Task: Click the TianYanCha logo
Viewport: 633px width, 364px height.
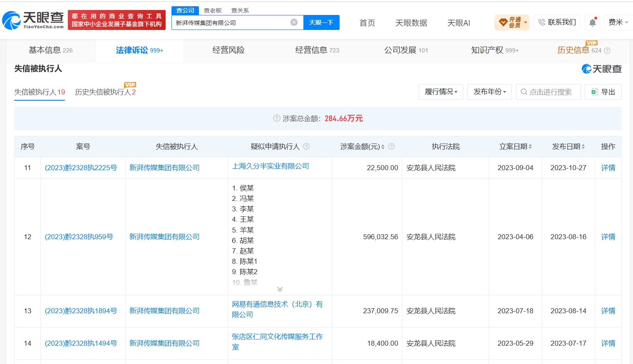Action: (x=33, y=20)
